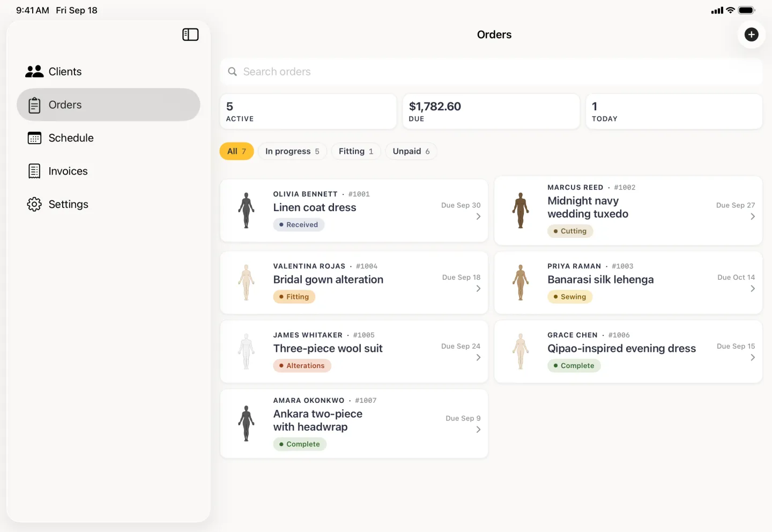772x532 pixels.
Task: Check the cellular signal bars icon
Action: coord(717,10)
